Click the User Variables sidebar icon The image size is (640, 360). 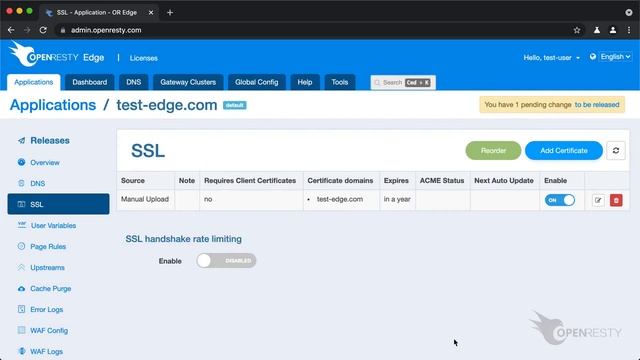[22, 225]
